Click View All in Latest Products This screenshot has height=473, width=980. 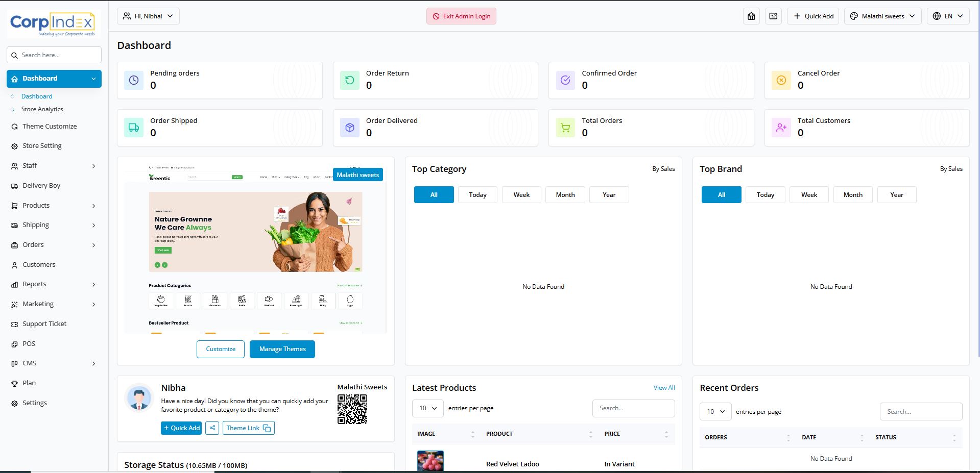tap(664, 388)
